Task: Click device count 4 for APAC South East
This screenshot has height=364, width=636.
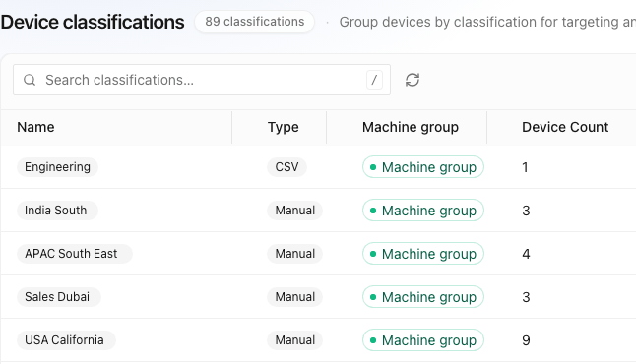Action: tap(526, 254)
